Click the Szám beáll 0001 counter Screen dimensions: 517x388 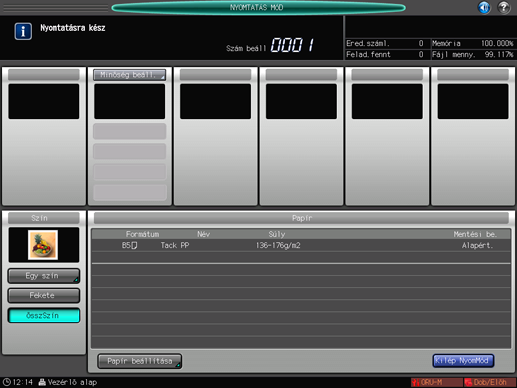270,45
